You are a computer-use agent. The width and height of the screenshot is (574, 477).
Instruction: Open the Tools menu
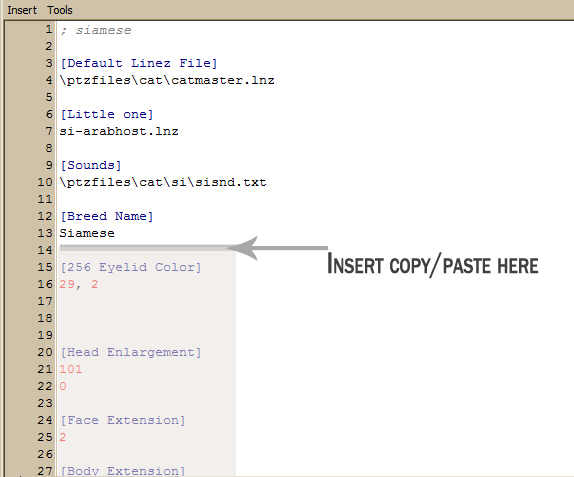[60, 10]
